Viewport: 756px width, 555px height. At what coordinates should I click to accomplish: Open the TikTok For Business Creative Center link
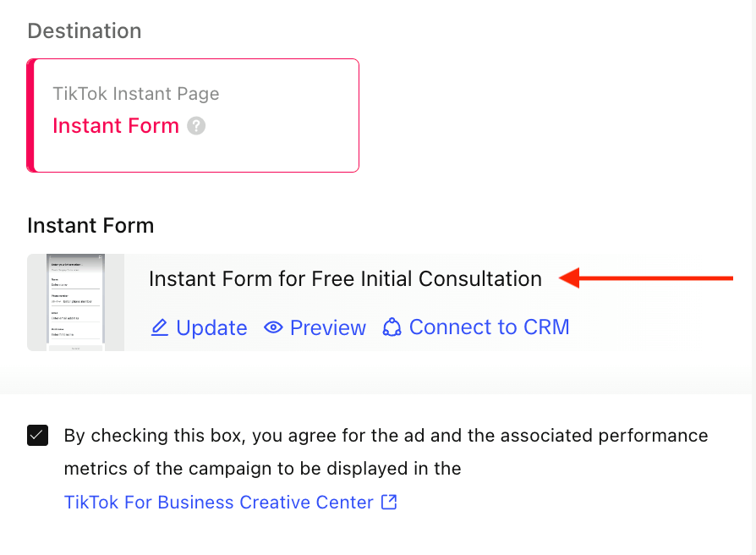(217, 502)
